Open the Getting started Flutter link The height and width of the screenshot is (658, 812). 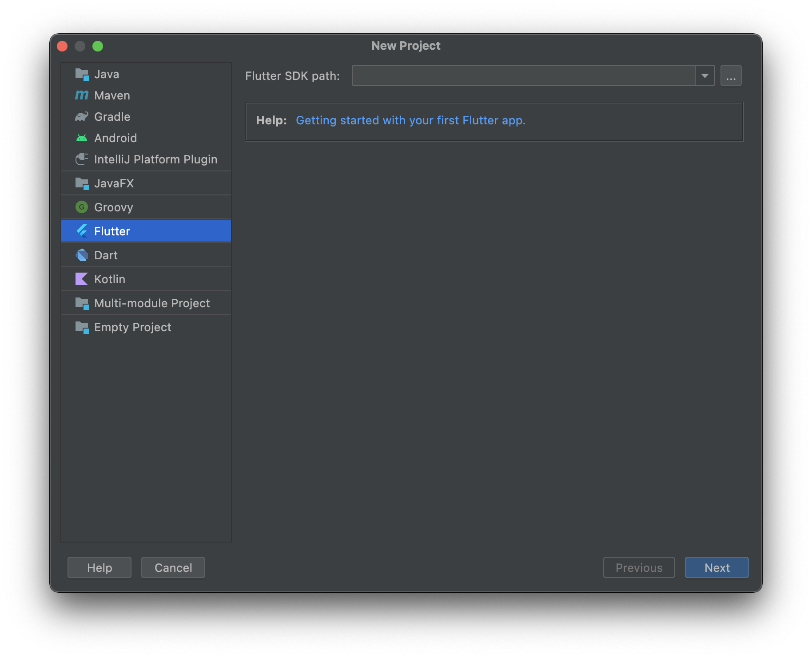tap(410, 120)
